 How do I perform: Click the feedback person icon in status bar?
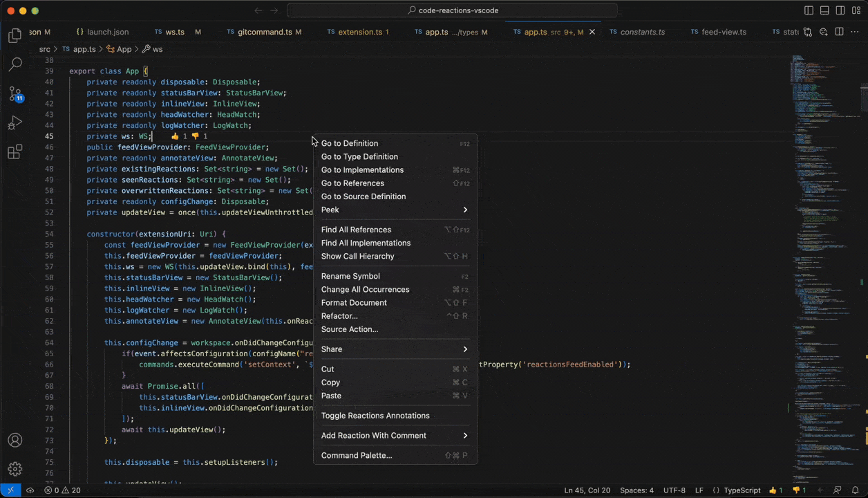tap(837, 490)
